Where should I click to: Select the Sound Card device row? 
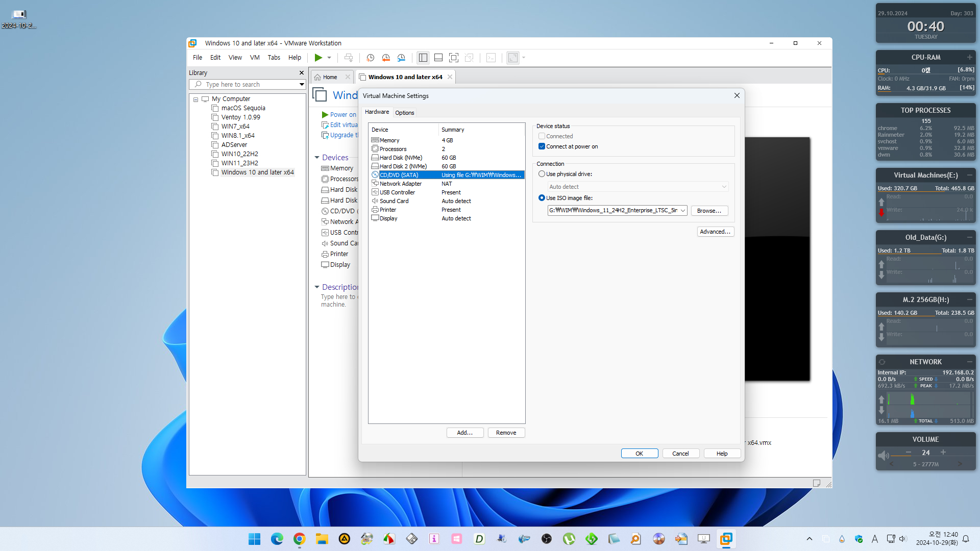[x=447, y=201]
